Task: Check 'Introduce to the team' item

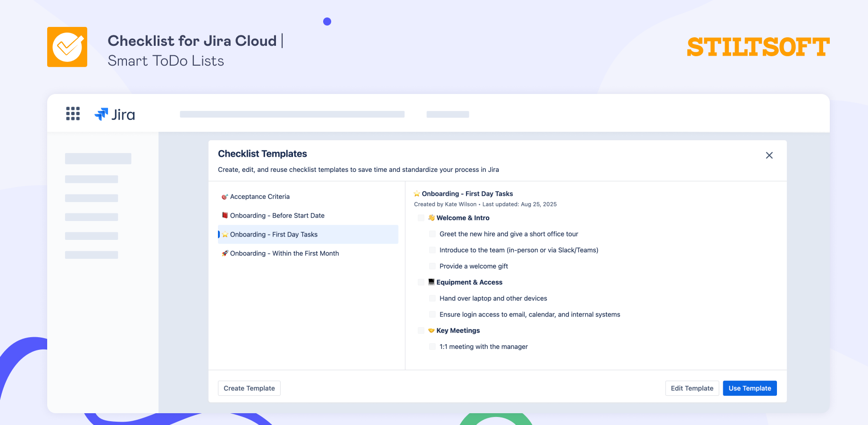Action: pos(432,250)
